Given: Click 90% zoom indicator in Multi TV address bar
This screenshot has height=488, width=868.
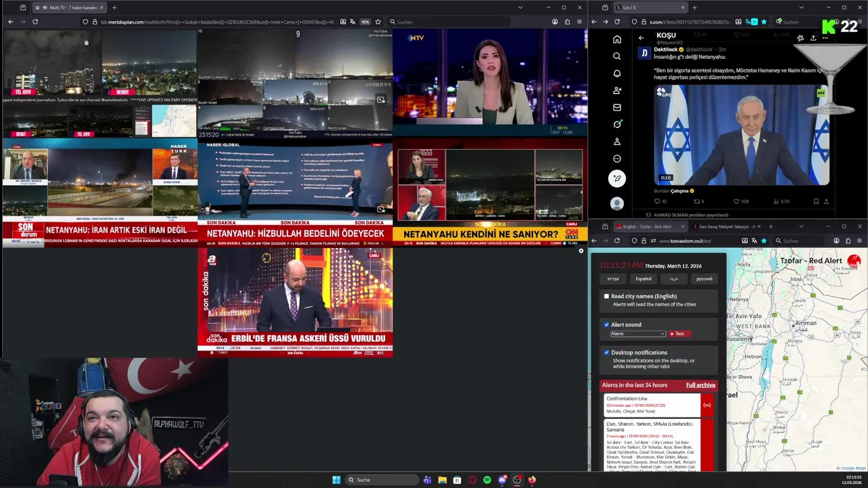Looking at the screenshot, I should point(365,22).
